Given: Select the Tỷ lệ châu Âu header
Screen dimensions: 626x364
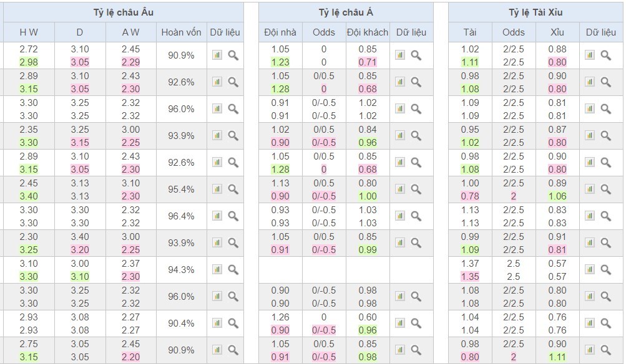Looking at the screenshot, I should click(122, 12).
